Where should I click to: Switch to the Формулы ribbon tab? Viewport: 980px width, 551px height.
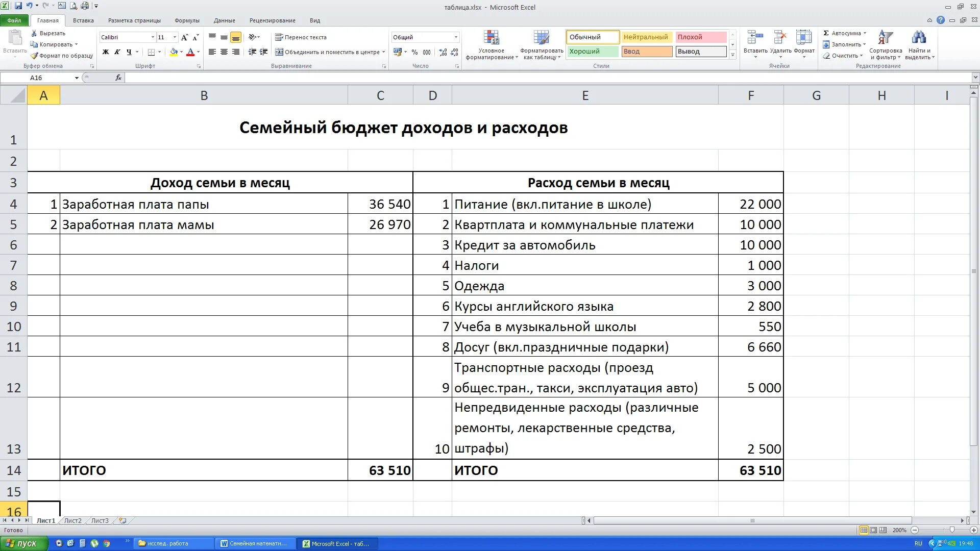187,20
